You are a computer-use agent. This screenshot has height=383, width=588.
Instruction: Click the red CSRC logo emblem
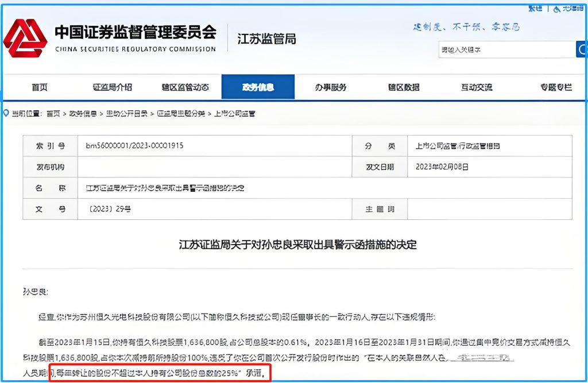(25, 38)
